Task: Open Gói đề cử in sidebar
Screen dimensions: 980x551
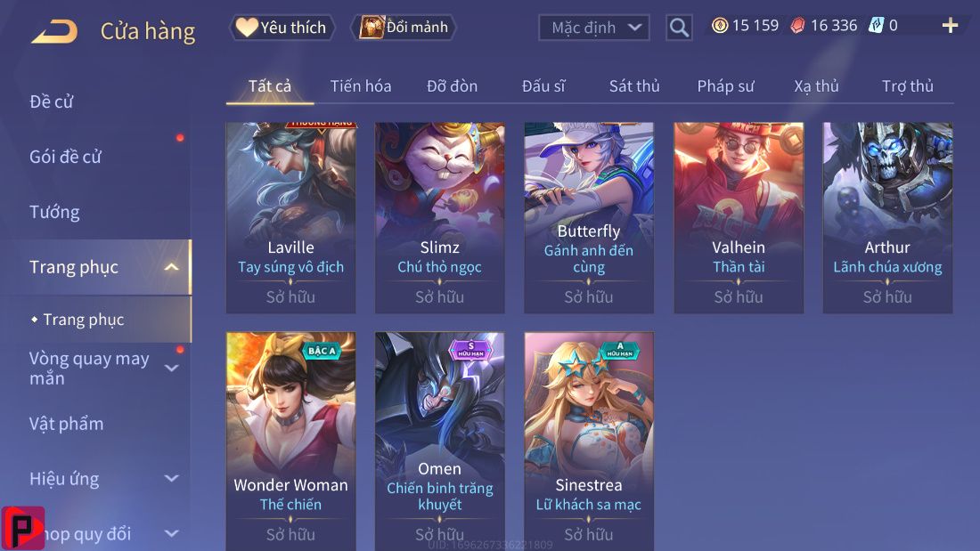Action: [x=66, y=157]
